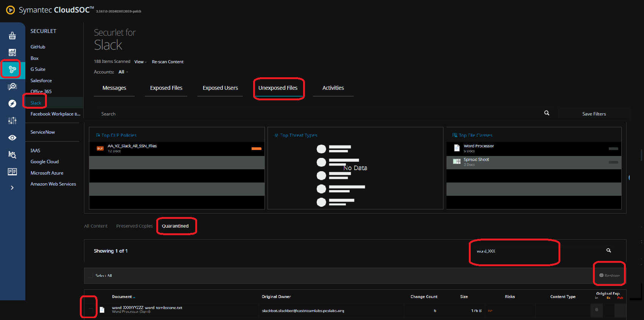The width and height of the screenshot is (644, 320).
Task: Open the View dropdown near Items Scanned
Action: coord(140,62)
